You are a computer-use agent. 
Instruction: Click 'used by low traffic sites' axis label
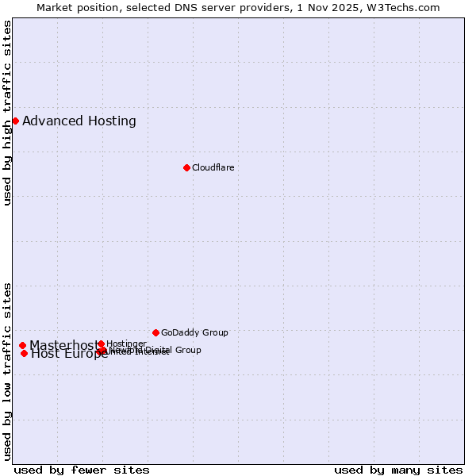point(8,371)
